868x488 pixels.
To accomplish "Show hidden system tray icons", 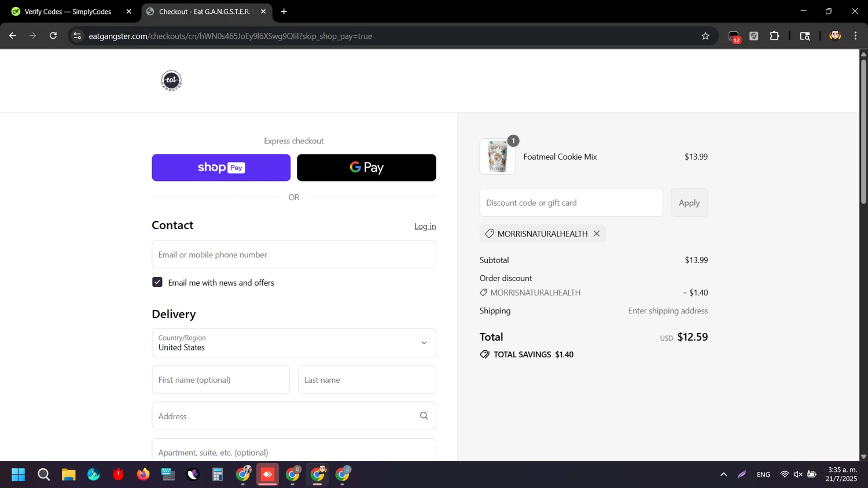I will point(723,475).
